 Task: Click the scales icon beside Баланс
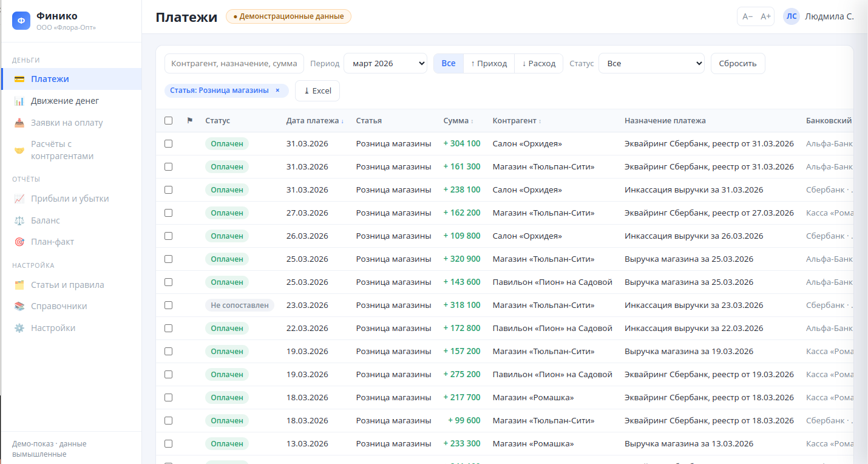click(x=19, y=220)
